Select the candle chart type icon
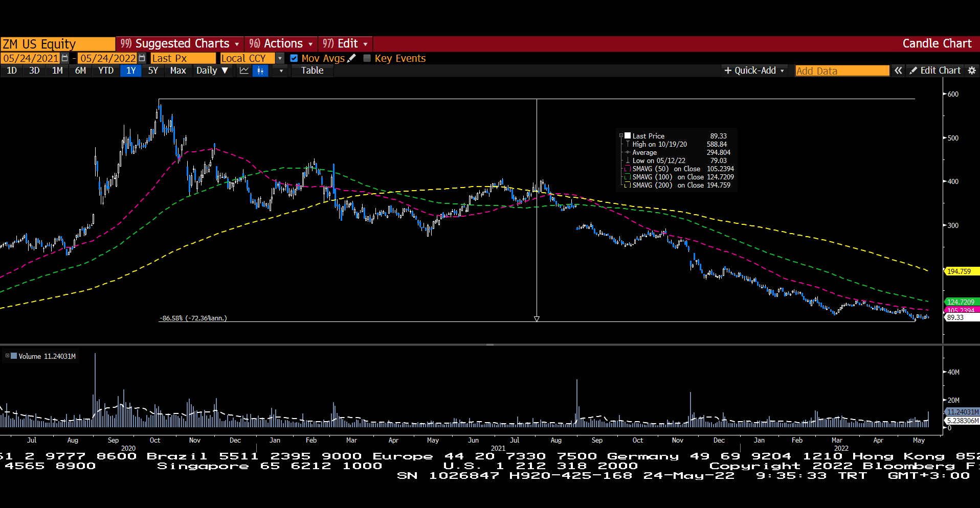The height and width of the screenshot is (508, 980). click(260, 71)
